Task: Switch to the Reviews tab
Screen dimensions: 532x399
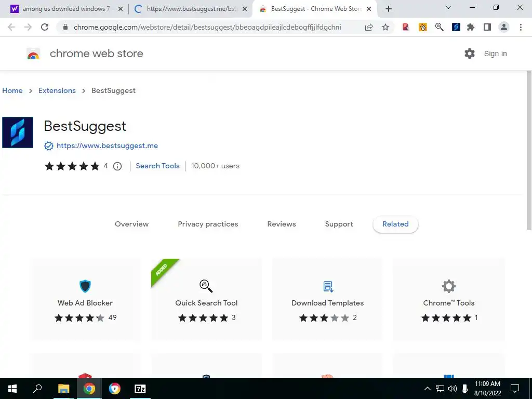Action: pos(282,224)
